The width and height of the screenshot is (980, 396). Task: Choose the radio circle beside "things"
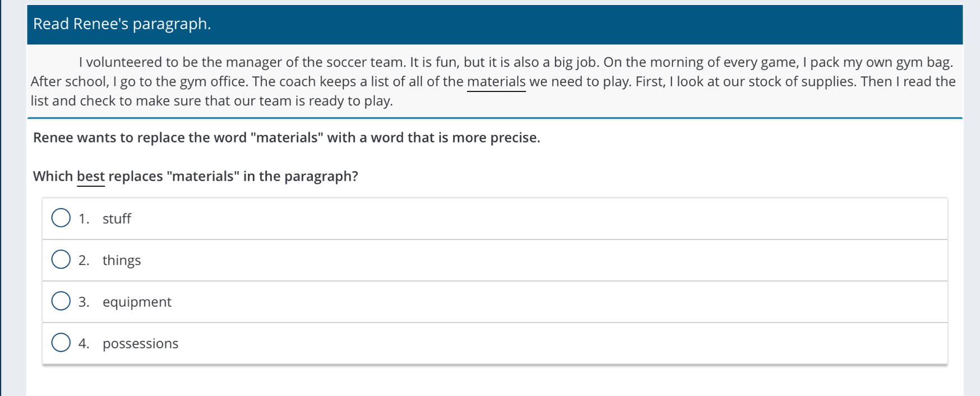(61, 259)
